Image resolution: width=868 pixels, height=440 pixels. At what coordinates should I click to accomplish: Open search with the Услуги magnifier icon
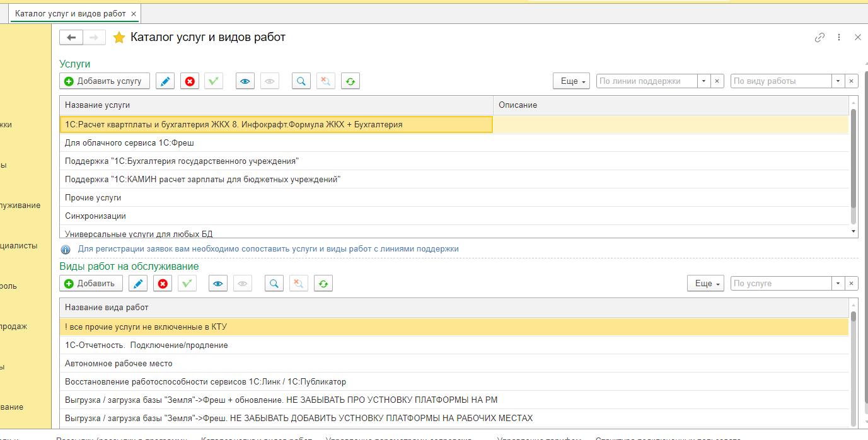coord(301,81)
